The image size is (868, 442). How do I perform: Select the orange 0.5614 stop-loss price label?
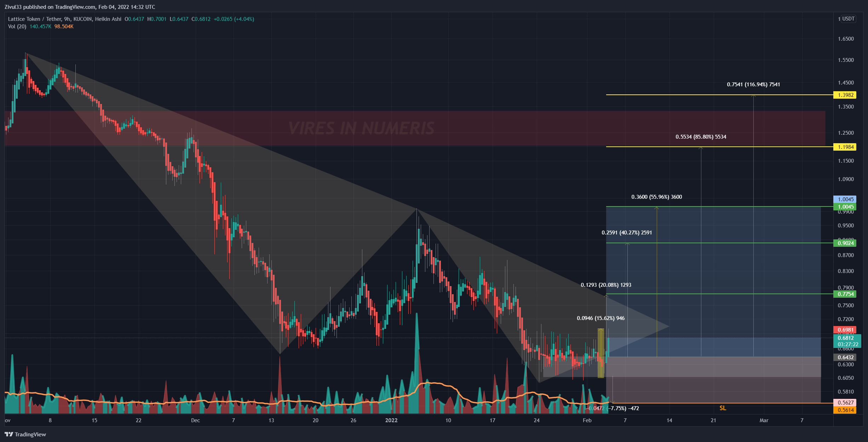tap(845, 410)
